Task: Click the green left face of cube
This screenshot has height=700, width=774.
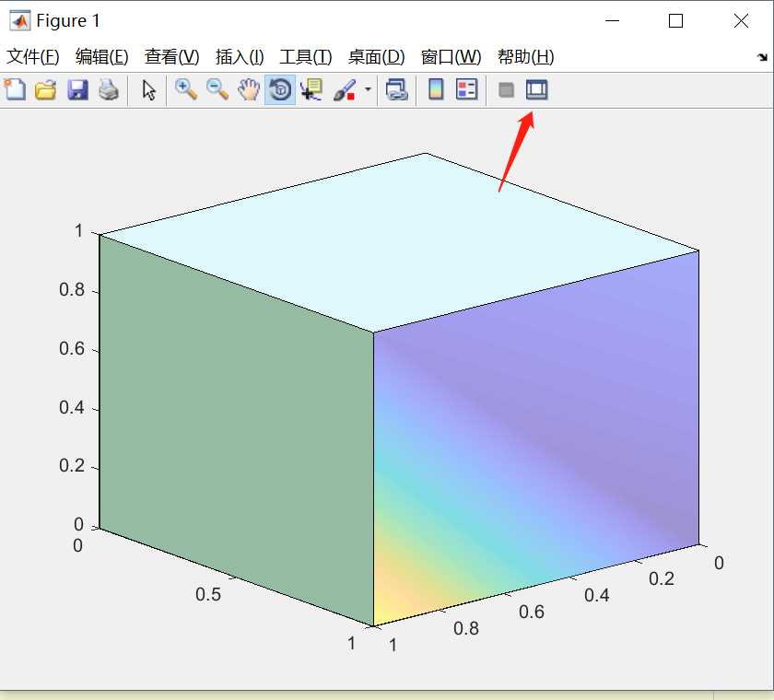Action: pos(236,429)
